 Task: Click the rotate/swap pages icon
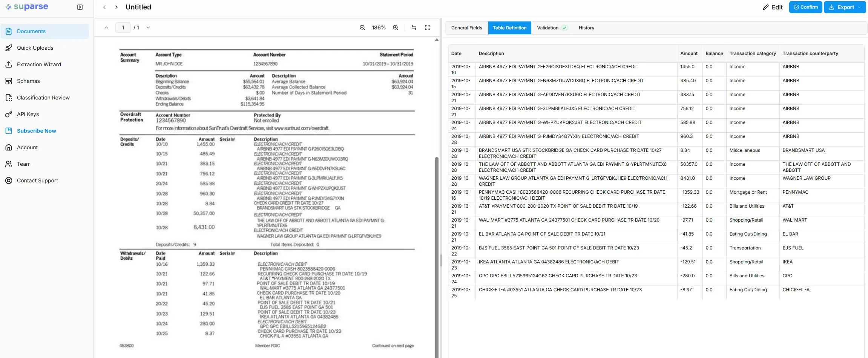coord(414,27)
